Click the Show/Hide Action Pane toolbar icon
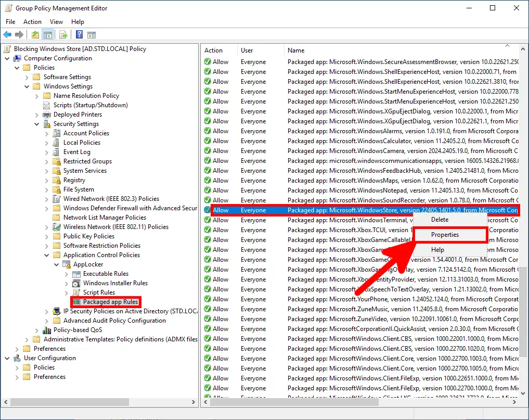 point(92,34)
